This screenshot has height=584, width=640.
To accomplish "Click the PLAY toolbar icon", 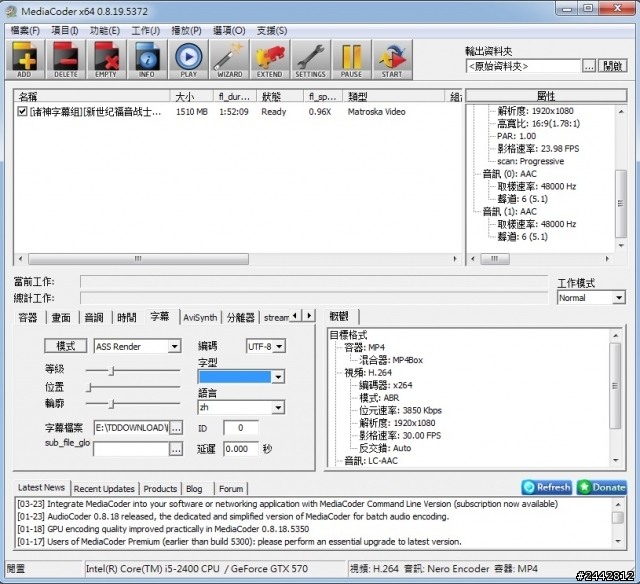I will click(x=188, y=60).
